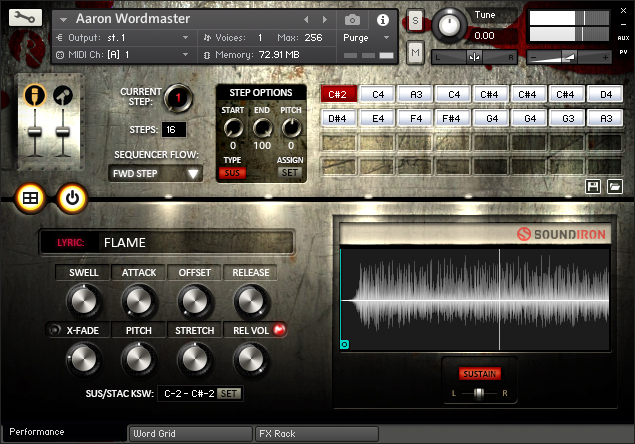Select the close microphone icon
This screenshot has height=444, width=635.
pyautogui.click(x=35, y=96)
